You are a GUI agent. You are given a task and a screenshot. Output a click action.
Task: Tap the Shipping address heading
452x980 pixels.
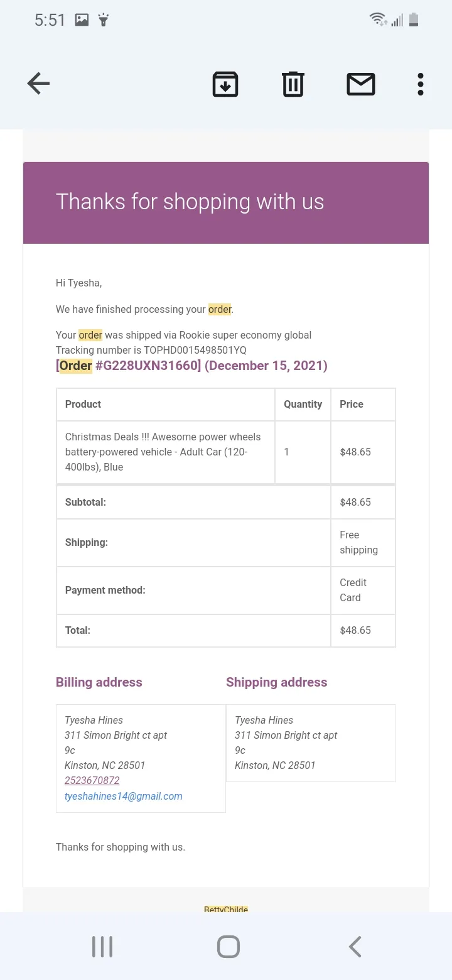pos(277,682)
